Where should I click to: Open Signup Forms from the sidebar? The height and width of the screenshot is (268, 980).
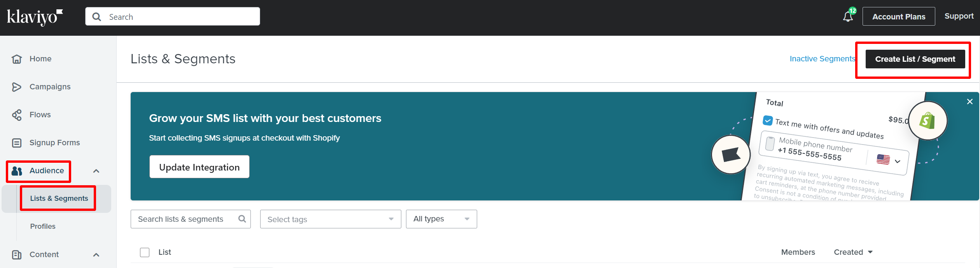coord(54,143)
